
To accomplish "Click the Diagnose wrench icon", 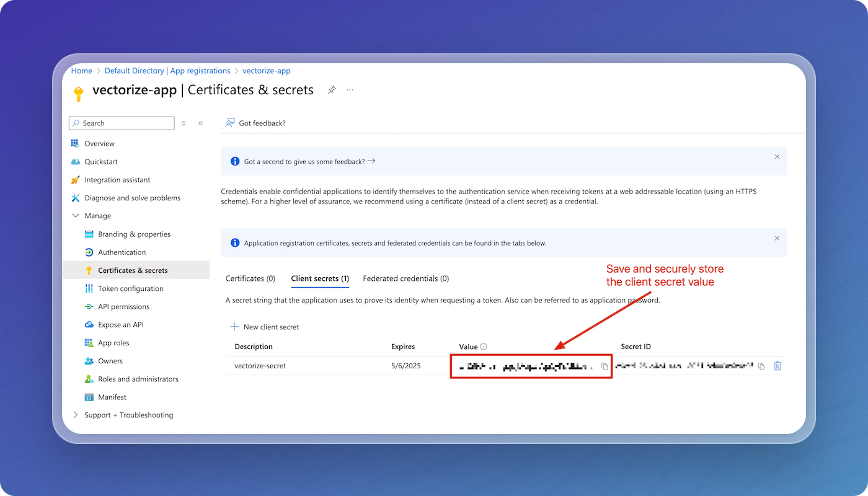I will [x=75, y=198].
